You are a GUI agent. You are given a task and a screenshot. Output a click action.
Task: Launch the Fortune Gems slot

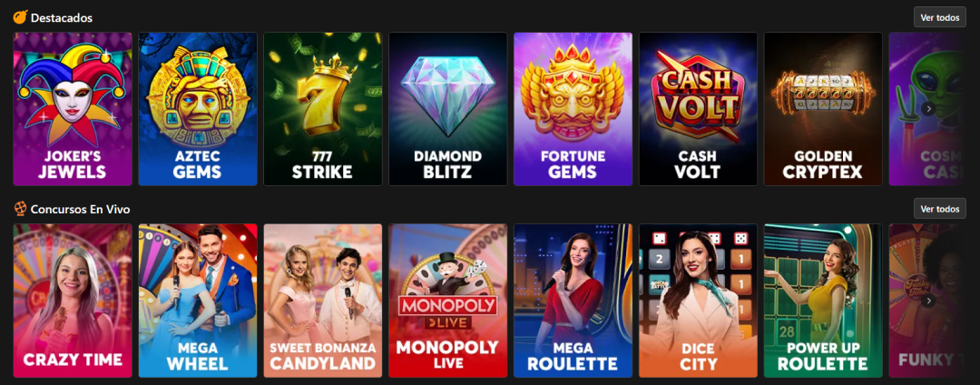[x=573, y=109]
